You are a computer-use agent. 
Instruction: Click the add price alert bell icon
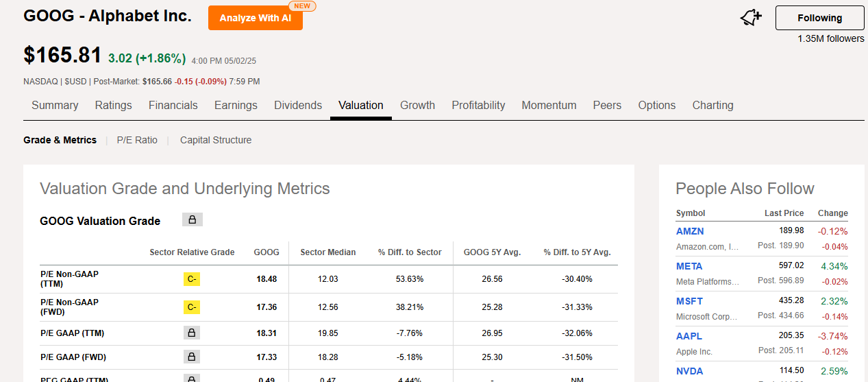click(x=751, y=18)
